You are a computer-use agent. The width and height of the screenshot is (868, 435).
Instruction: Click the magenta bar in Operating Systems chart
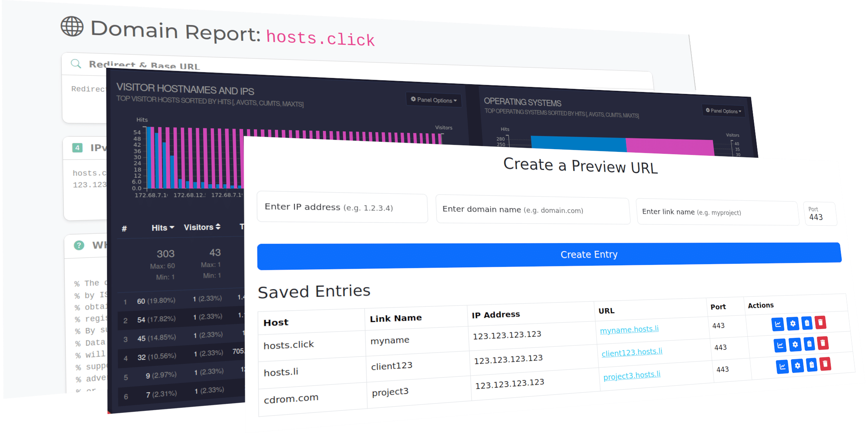[670, 147]
